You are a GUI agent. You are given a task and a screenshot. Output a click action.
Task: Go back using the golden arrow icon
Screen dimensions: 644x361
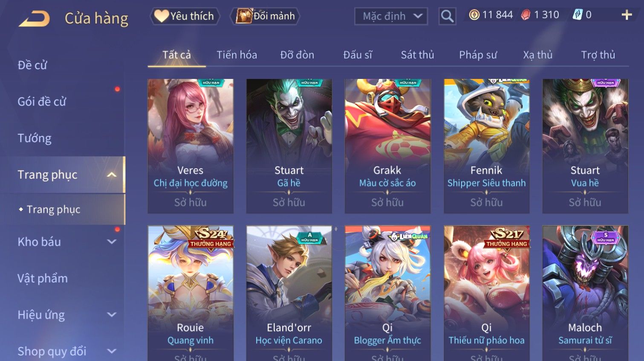(34, 18)
